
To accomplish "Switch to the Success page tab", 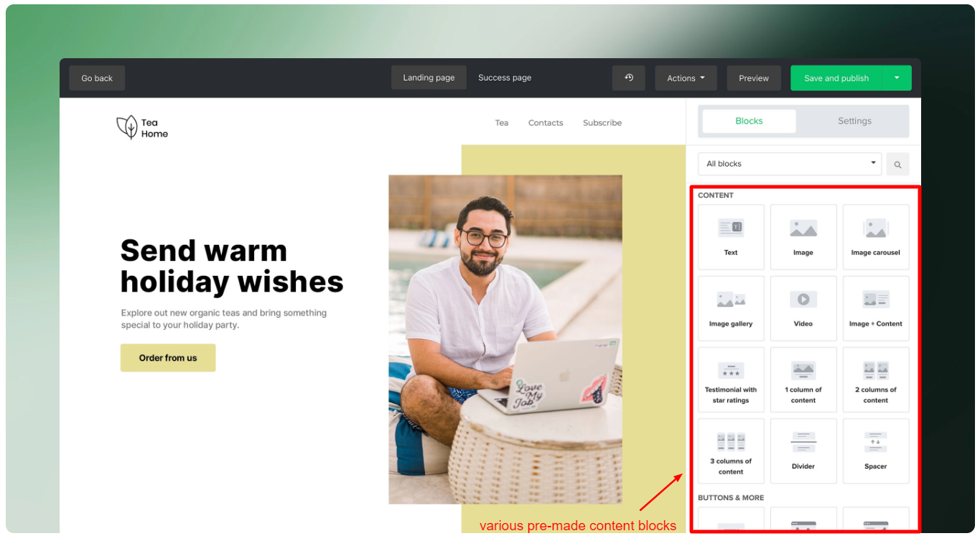I will coord(505,77).
